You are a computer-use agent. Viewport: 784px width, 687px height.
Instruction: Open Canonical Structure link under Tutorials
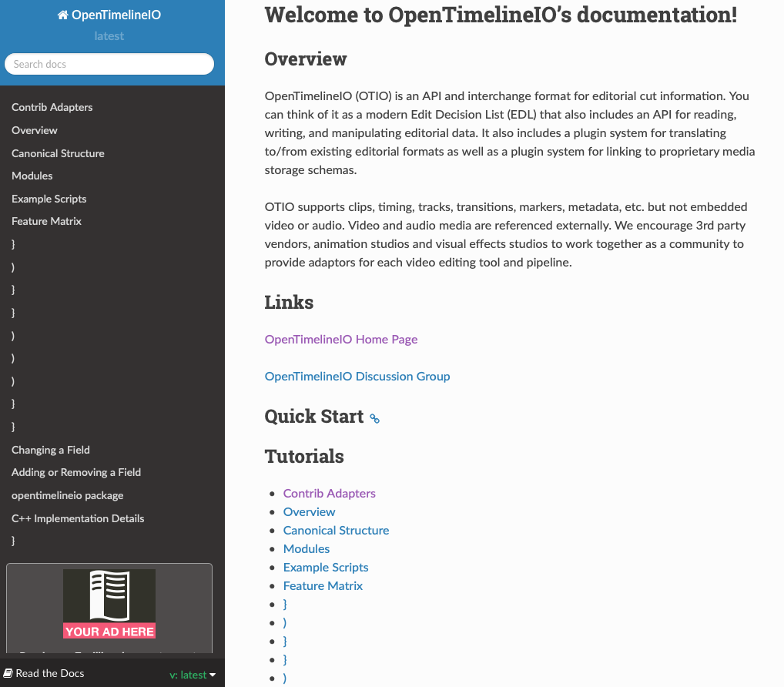336,530
